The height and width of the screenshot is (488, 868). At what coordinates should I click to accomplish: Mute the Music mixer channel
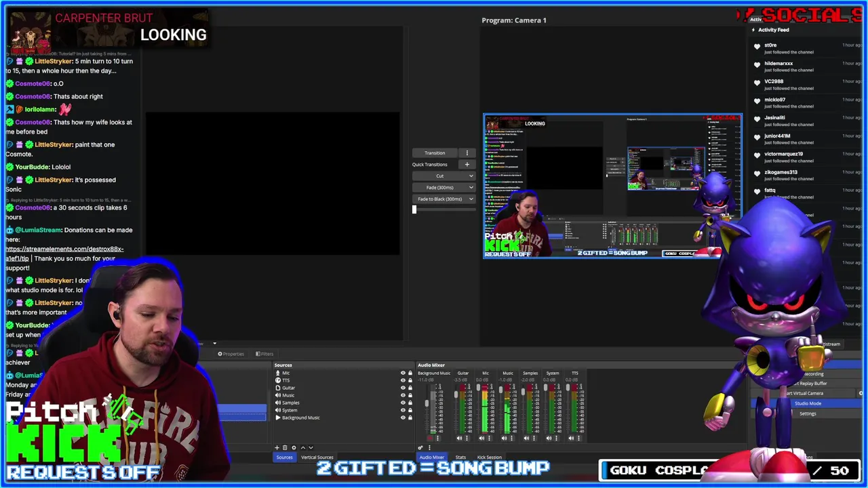(x=504, y=439)
